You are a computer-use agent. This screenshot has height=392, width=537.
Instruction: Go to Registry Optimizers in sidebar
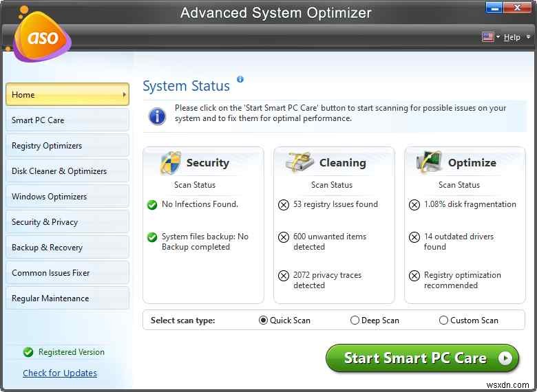pos(67,146)
